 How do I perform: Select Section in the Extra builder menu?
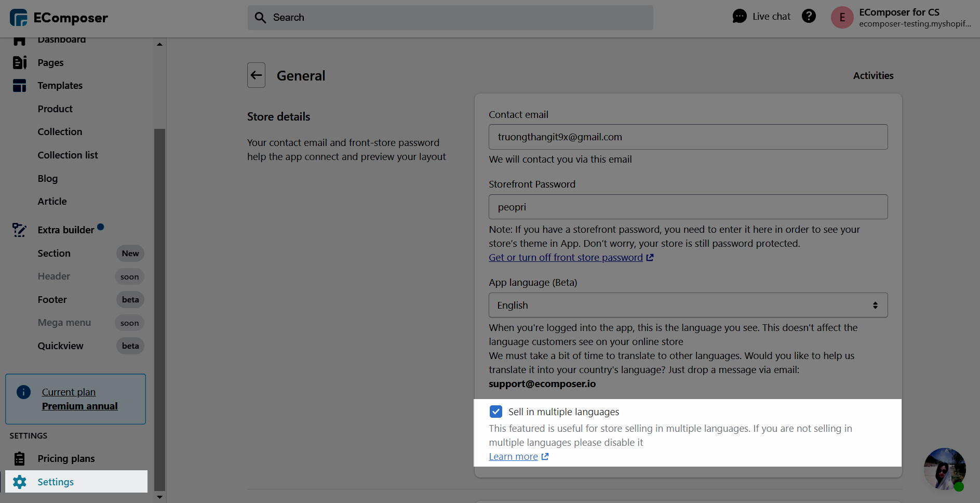[x=53, y=253]
